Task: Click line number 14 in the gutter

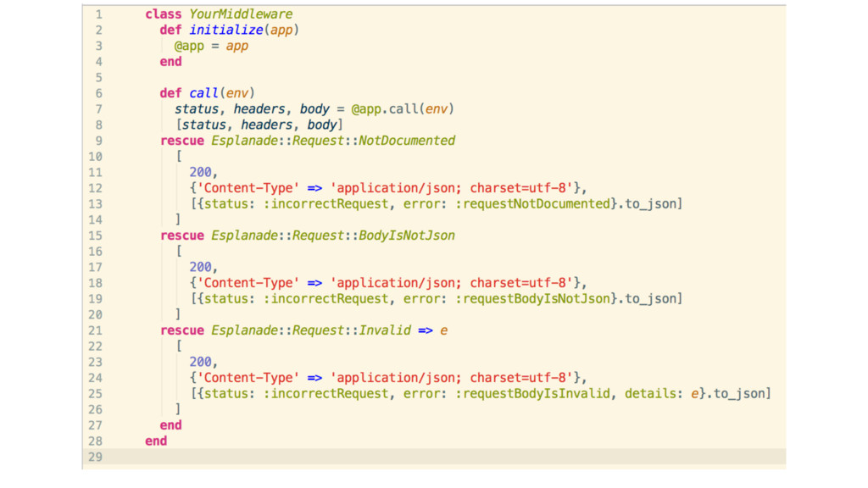Action: pos(95,220)
